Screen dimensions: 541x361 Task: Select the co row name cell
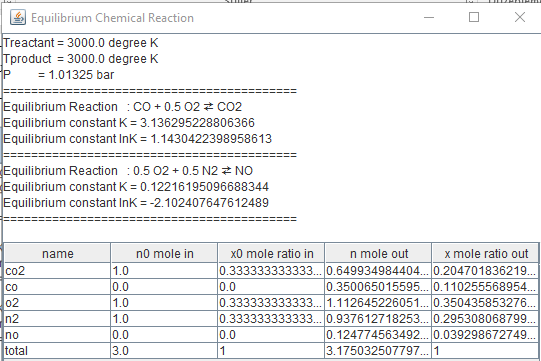pyautogui.click(x=57, y=287)
